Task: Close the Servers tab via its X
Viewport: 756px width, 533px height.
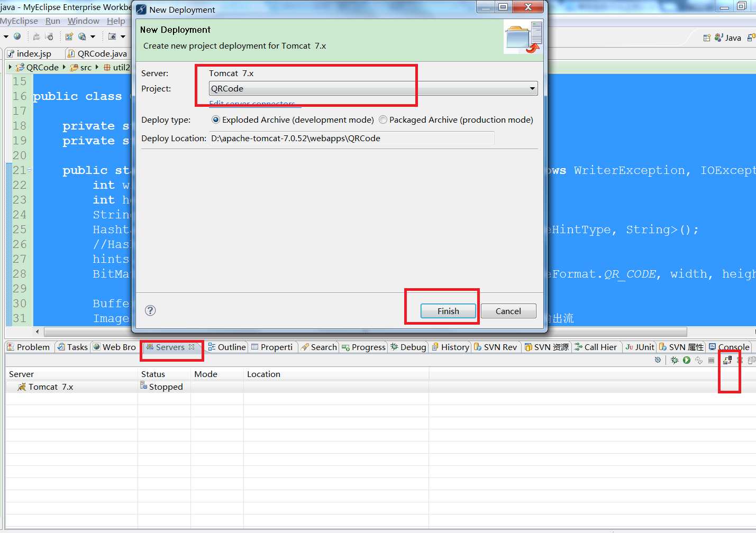Action: (x=192, y=347)
